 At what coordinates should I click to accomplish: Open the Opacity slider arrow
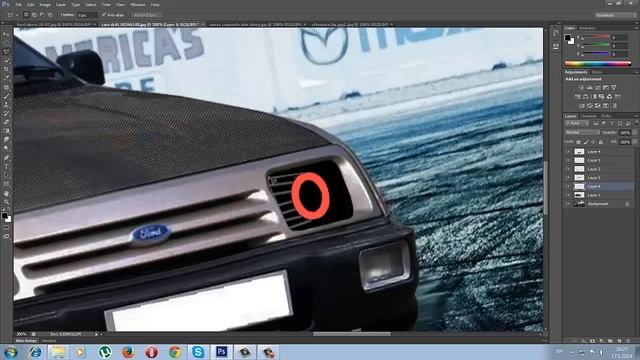click(635, 133)
